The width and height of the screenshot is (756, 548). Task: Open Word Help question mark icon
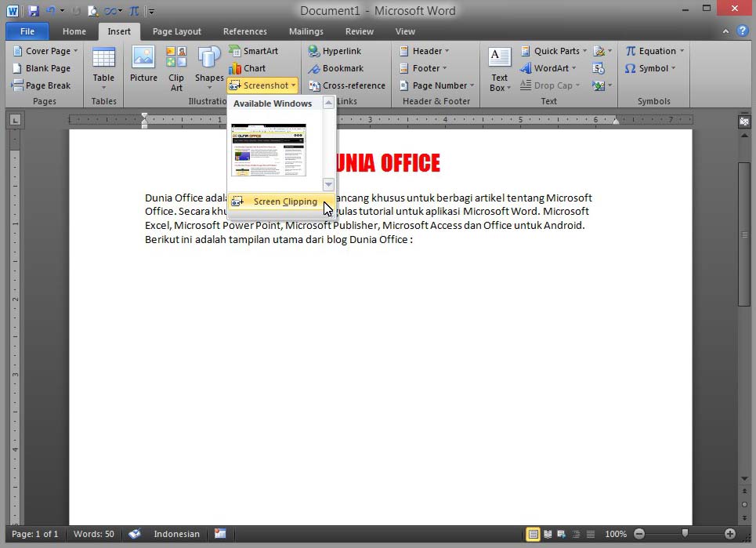[x=743, y=31]
